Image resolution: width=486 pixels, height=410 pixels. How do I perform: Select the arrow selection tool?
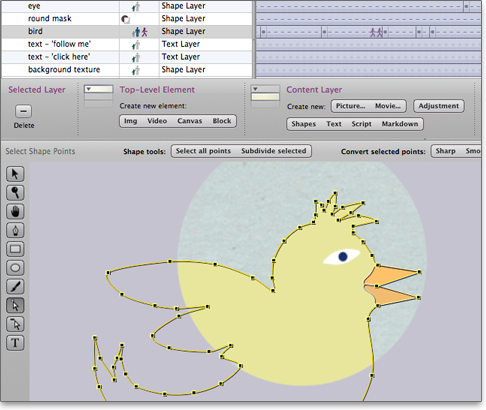15,174
